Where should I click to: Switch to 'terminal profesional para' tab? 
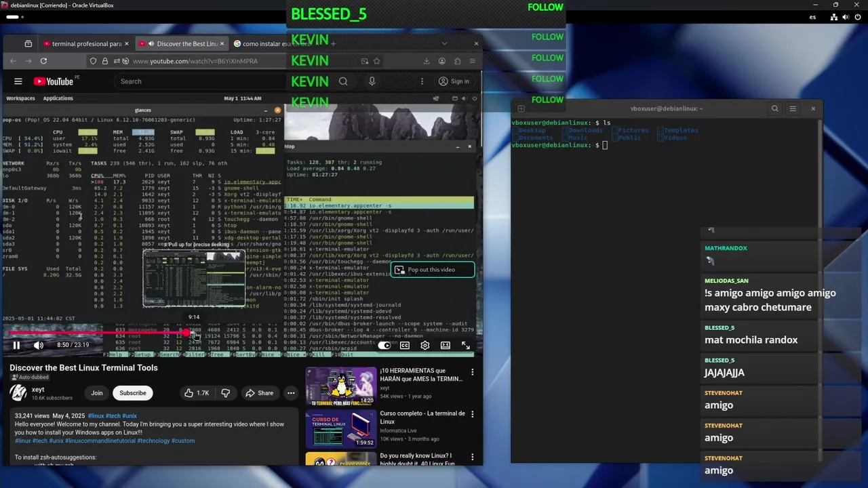(86, 44)
